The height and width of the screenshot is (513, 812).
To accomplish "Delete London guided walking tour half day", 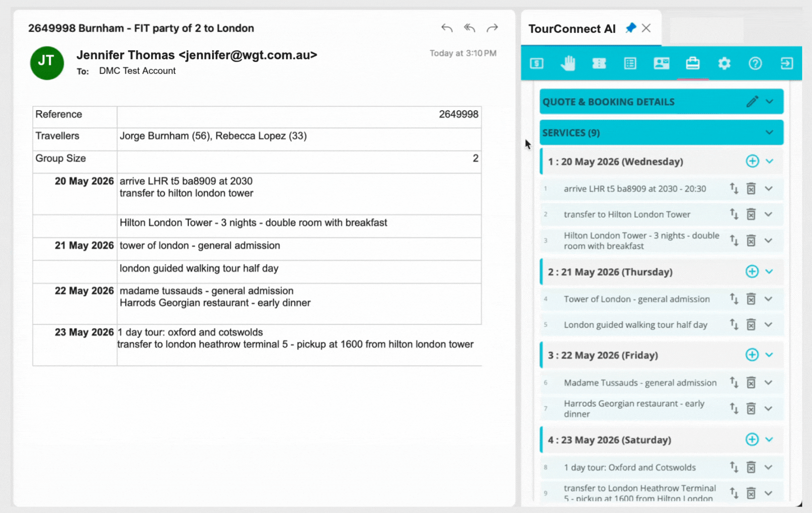I will [751, 325].
